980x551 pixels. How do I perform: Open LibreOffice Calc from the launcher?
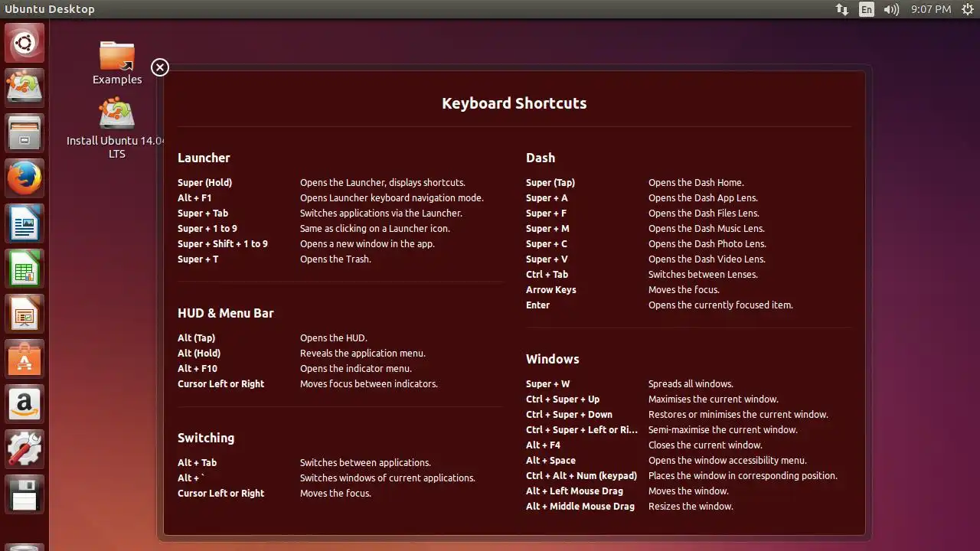pyautogui.click(x=25, y=268)
